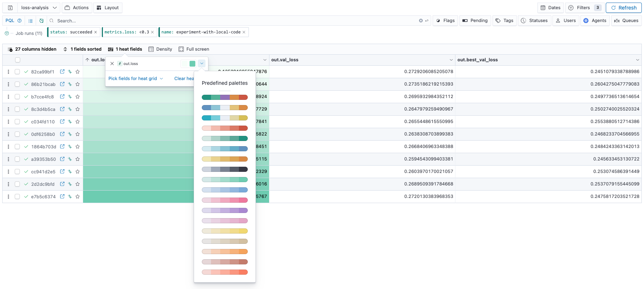Click the out.loss sort arrow icon

point(87,60)
